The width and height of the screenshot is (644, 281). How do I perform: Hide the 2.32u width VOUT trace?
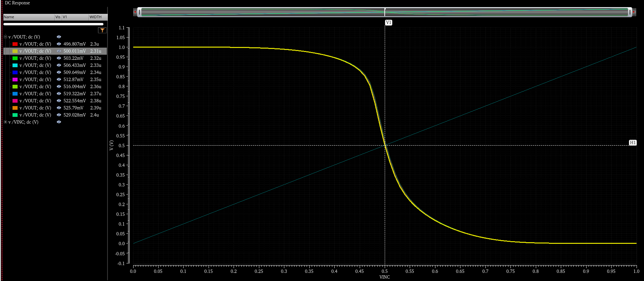(59, 58)
